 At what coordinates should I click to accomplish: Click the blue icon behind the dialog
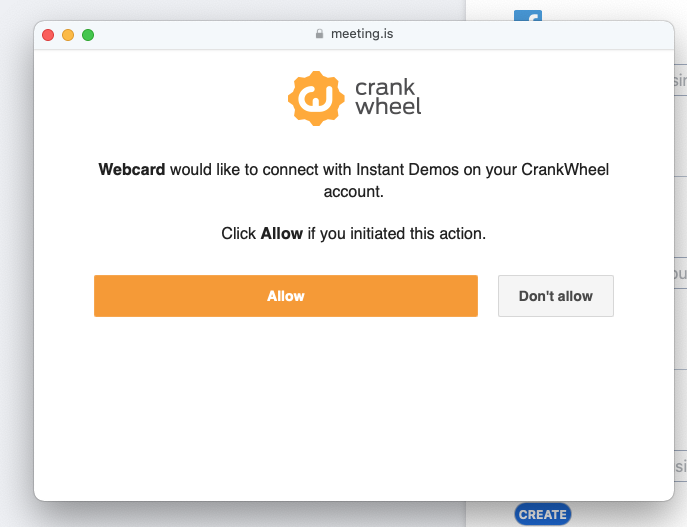(x=527, y=15)
